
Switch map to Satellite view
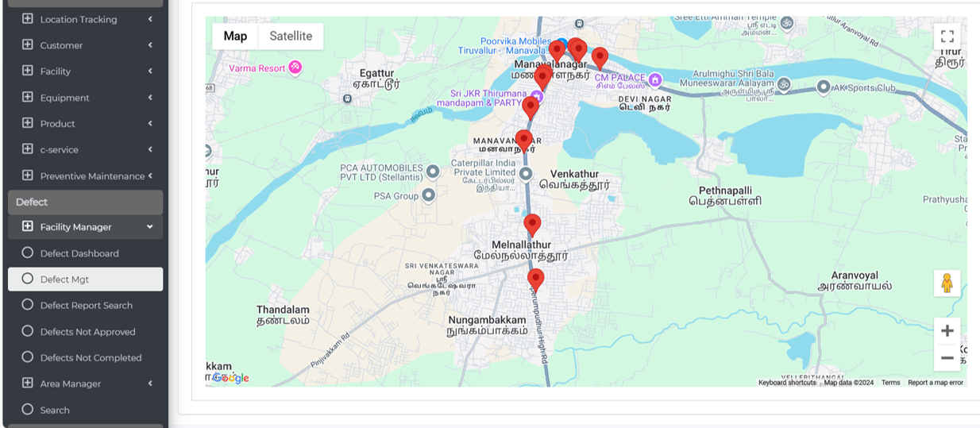tap(291, 36)
